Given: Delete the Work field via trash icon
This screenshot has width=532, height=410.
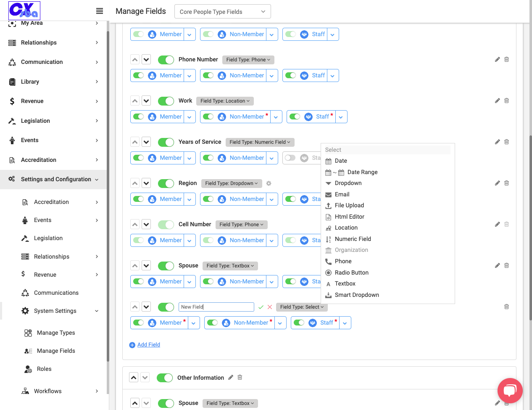Looking at the screenshot, I should [x=506, y=101].
